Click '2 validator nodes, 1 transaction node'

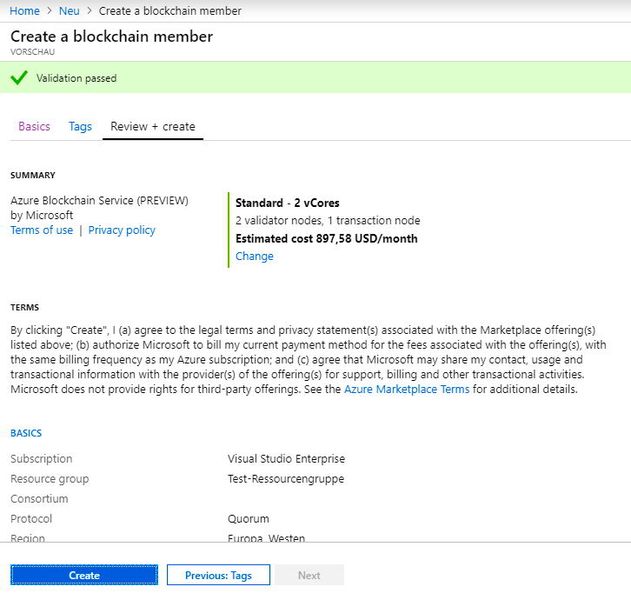[328, 221]
